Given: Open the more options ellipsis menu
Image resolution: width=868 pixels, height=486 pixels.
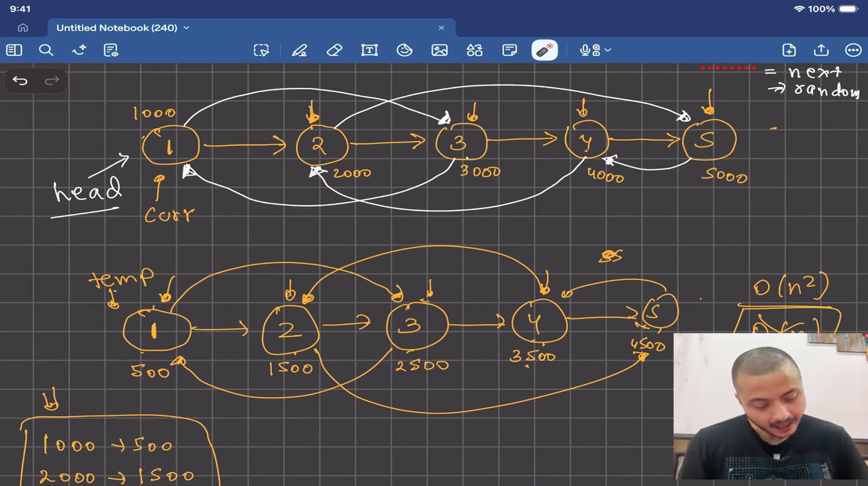Looking at the screenshot, I should [853, 50].
